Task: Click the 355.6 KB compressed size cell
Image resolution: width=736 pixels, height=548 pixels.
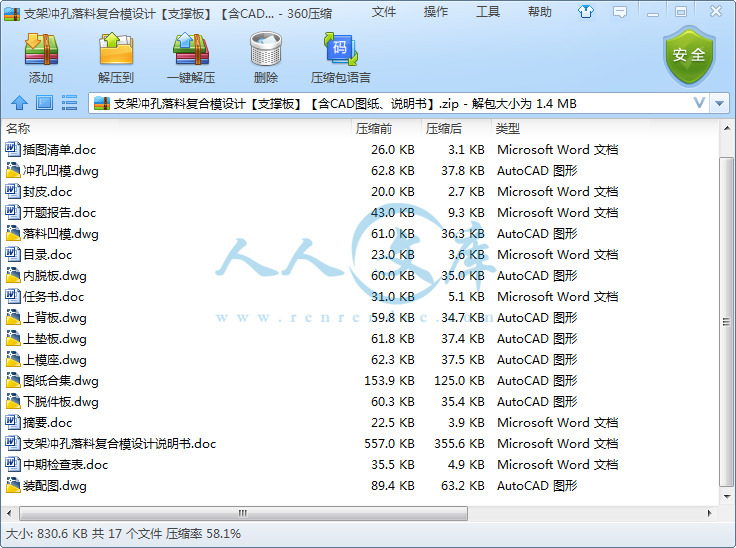Action: (459, 444)
